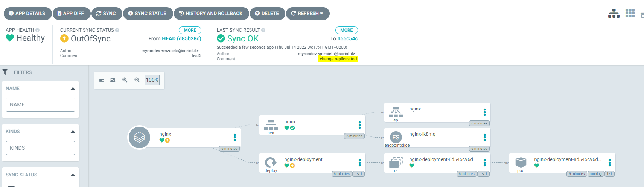Screen dimensions: 644x187
Task: Open nginx-lk8mq endpointslice actions menu
Action: click(485, 137)
